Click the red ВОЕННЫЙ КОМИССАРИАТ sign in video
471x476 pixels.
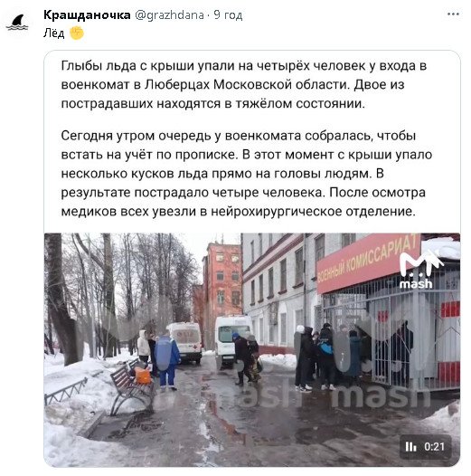click(369, 262)
